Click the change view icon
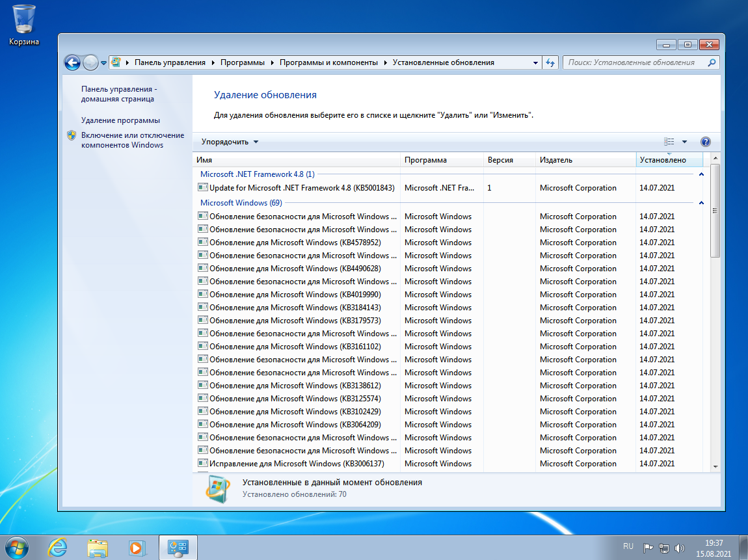The image size is (748, 560). [669, 142]
